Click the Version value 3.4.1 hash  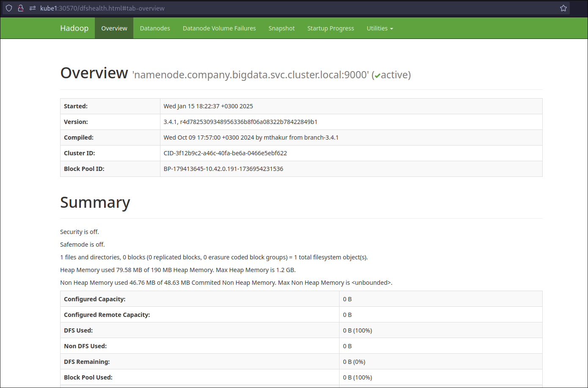click(240, 122)
